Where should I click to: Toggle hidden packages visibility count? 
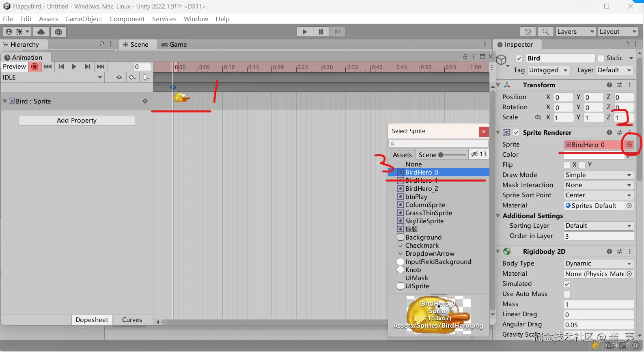pyautogui.click(x=479, y=154)
